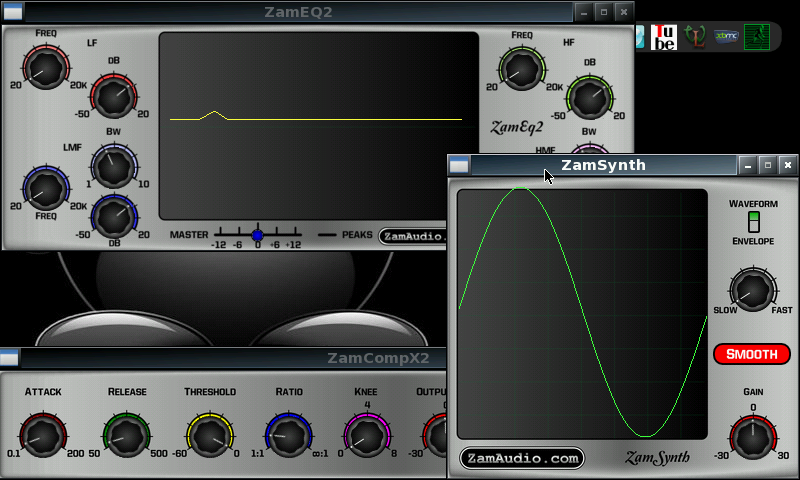This screenshot has width=800, height=480.
Task: Click the ZamSynth title bar
Action: click(604, 165)
